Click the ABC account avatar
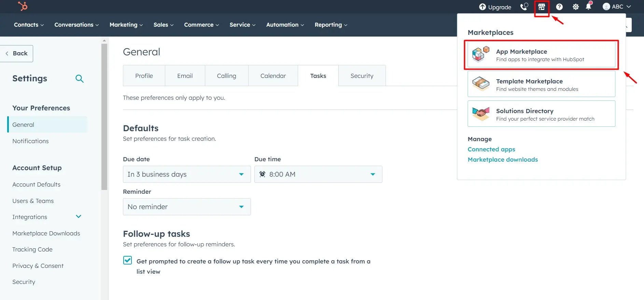 [606, 6]
